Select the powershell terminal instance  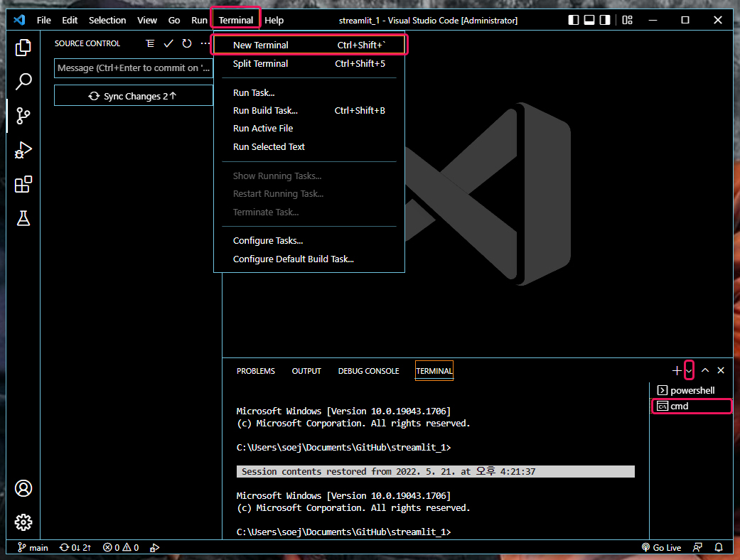pos(692,390)
